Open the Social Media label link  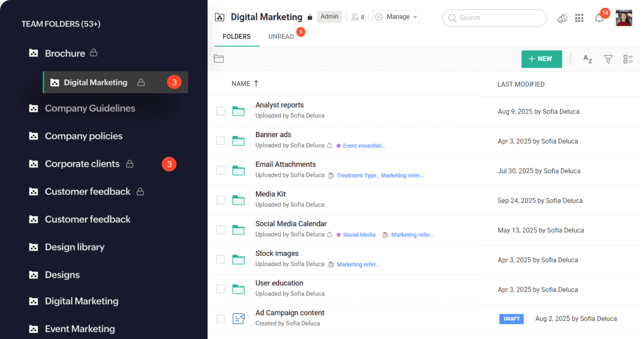359,235
